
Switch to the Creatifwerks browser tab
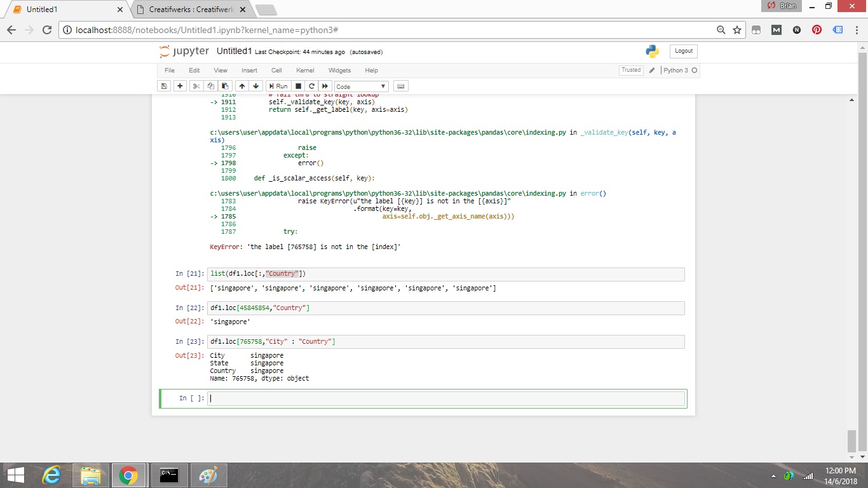coord(191,10)
